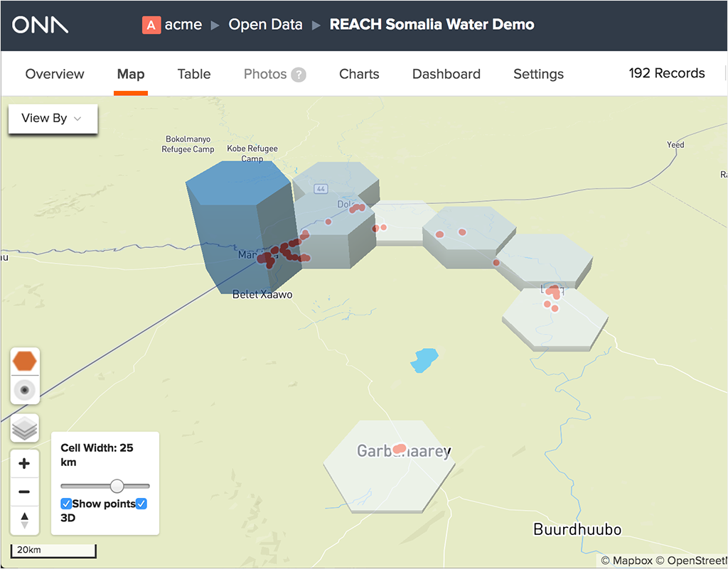This screenshot has height=569, width=728.
Task: Click the Cell Width slider handle
Action: [117, 486]
